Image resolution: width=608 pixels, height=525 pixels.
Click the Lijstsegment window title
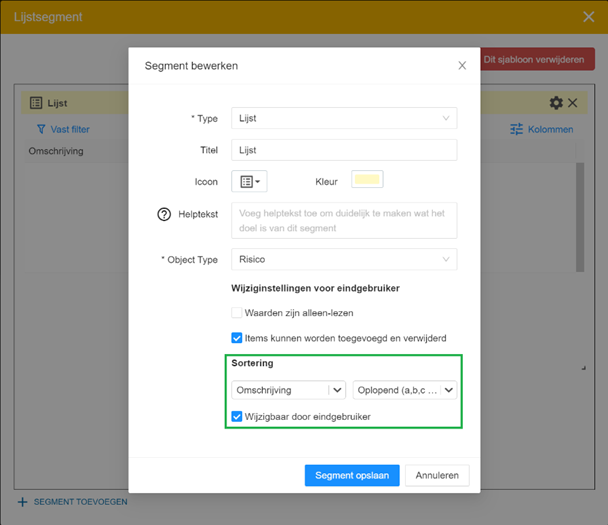[48, 17]
